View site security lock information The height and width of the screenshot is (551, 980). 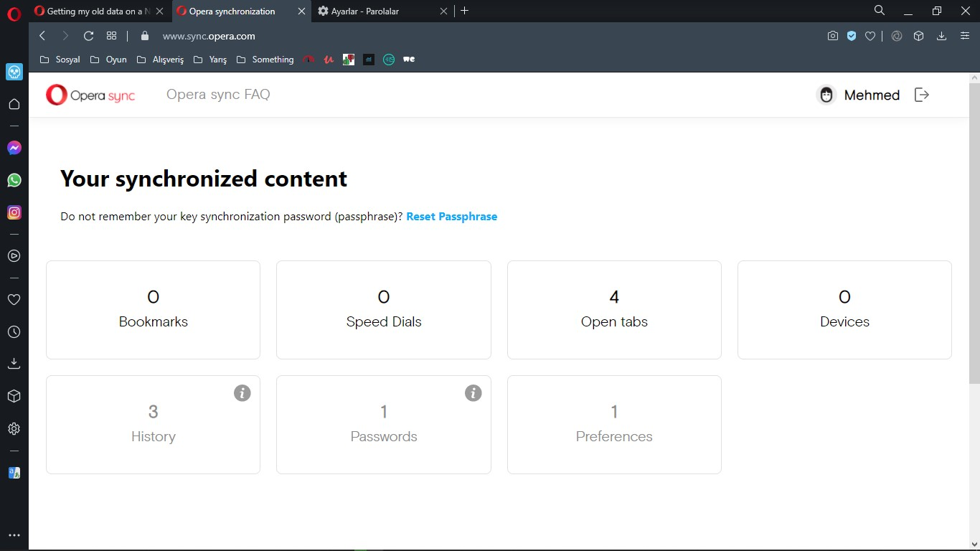pos(144,36)
